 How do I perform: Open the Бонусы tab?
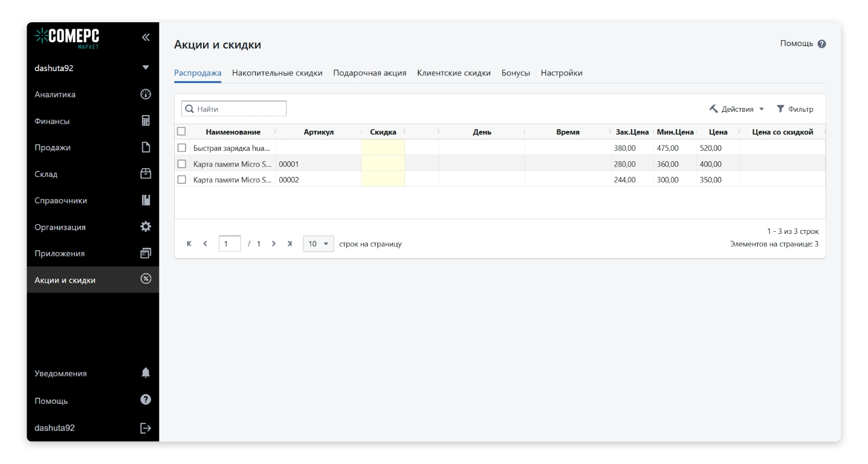pos(515,73)
